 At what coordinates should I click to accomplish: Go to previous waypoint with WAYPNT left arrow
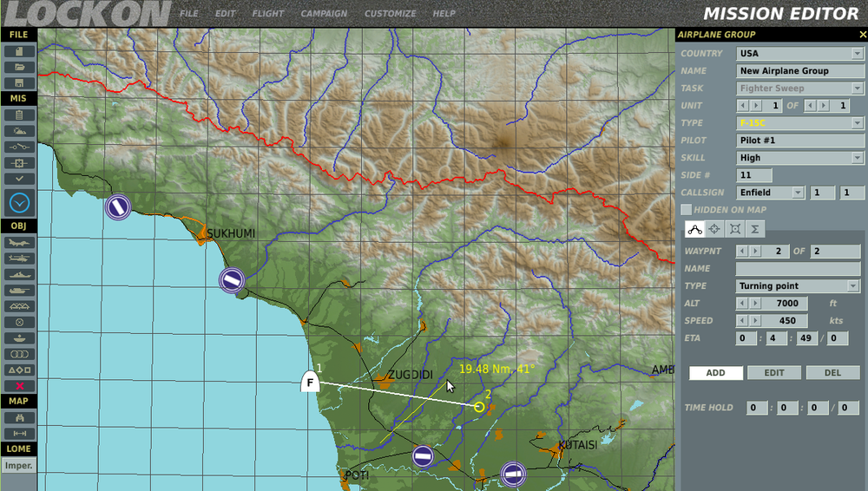742,252
